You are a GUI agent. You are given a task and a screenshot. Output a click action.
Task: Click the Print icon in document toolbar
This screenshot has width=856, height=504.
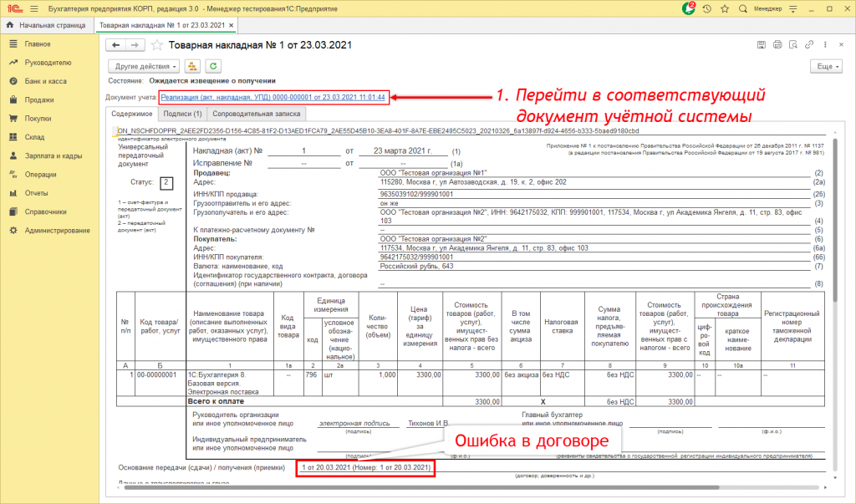(x=777, y=44)
